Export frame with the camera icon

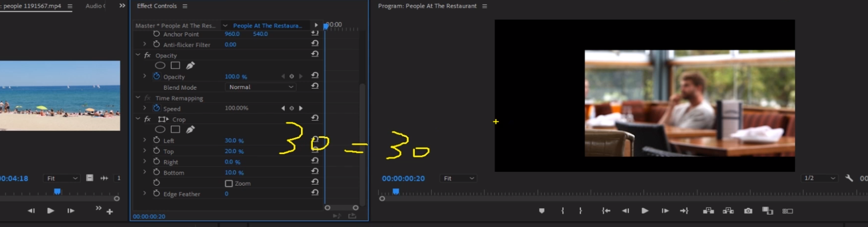click(748, 211)
